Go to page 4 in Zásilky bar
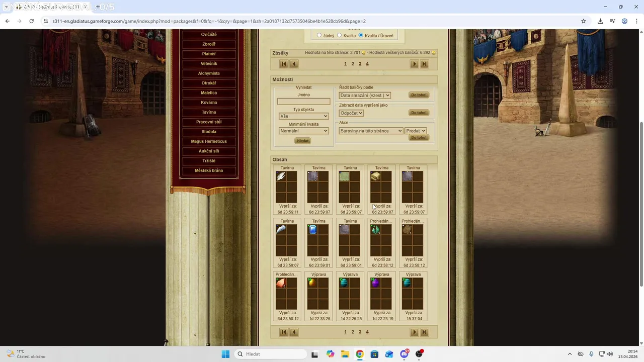644x362 pixels. click(367, 64)
